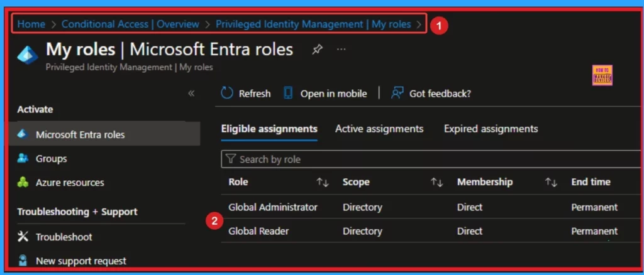Click the Troubleshoot tools icon
The height and width of the screenshot is (275, 644).
[x=23, y=237]
